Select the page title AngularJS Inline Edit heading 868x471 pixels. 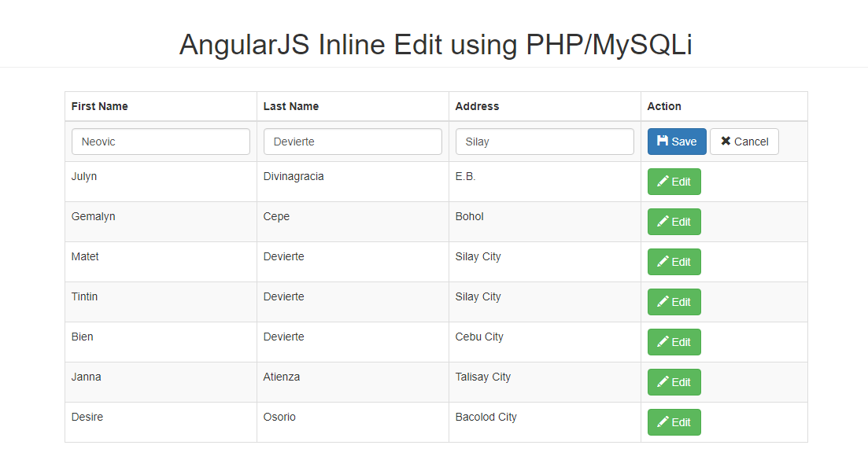(x=436, y=45)
